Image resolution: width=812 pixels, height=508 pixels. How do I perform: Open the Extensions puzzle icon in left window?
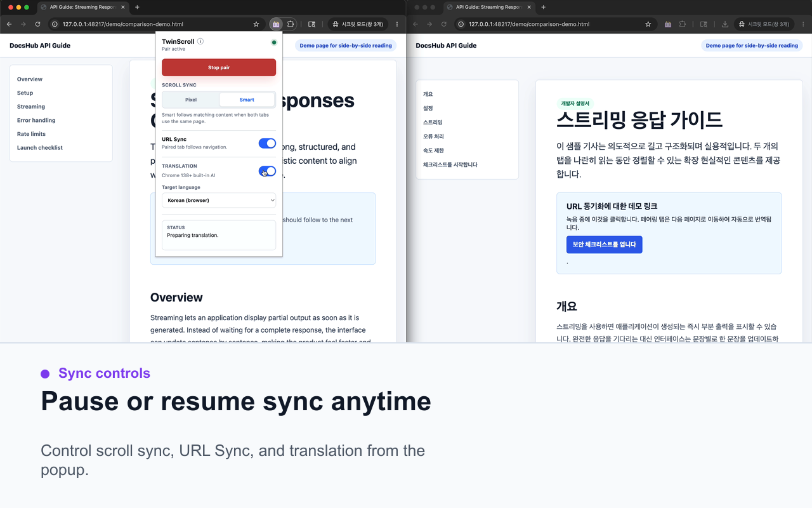291,24
